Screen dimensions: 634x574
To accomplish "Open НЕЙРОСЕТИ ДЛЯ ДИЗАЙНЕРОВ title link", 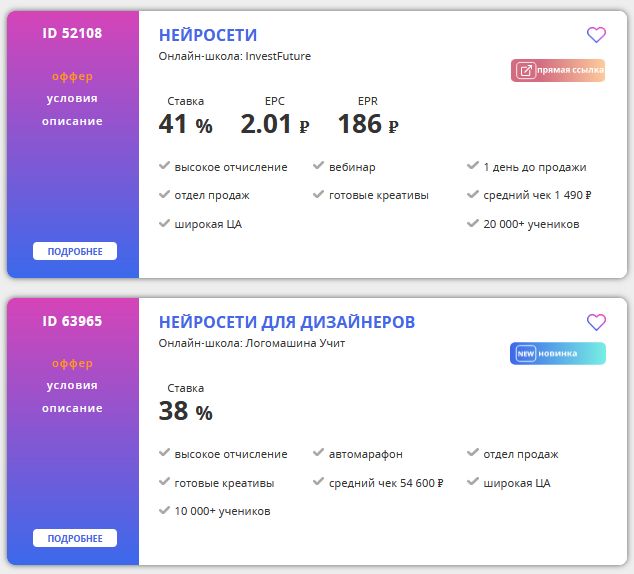I will click(287, 322).
